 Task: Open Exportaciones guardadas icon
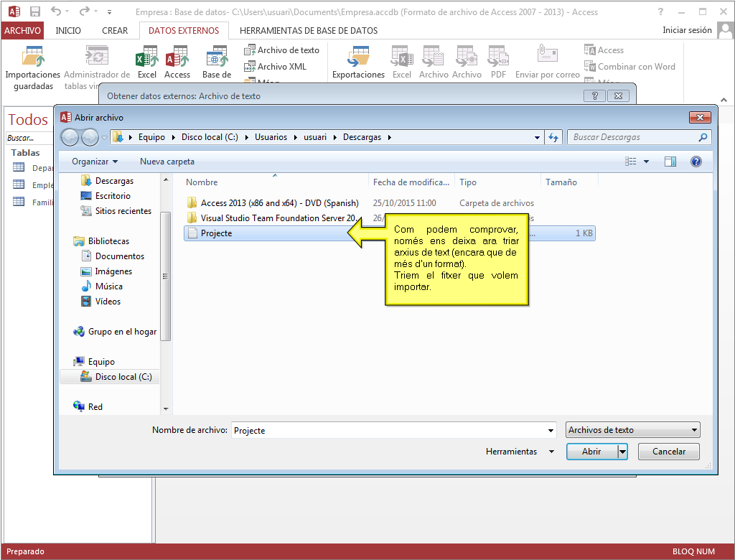[358, 62]
